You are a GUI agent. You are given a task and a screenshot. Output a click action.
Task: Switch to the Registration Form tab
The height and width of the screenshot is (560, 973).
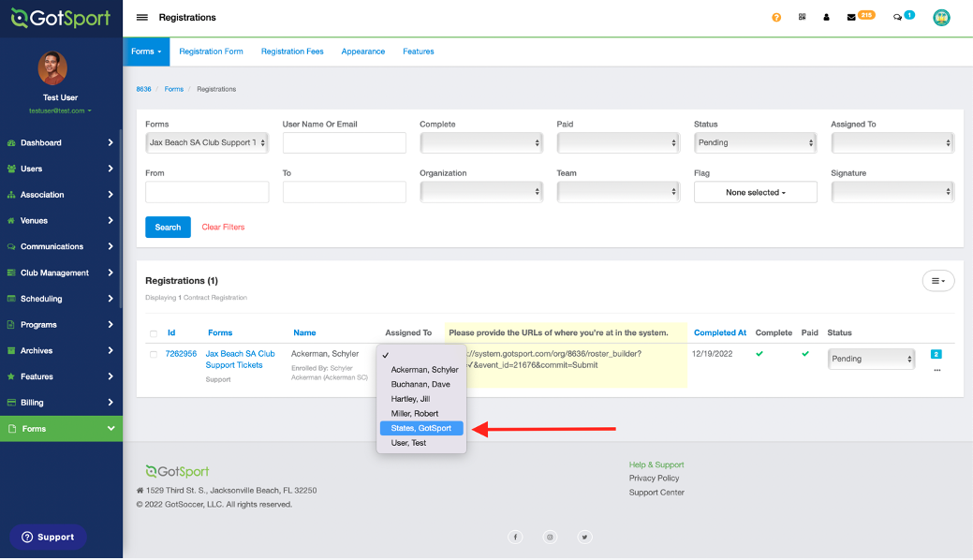(x=211, y=52)
